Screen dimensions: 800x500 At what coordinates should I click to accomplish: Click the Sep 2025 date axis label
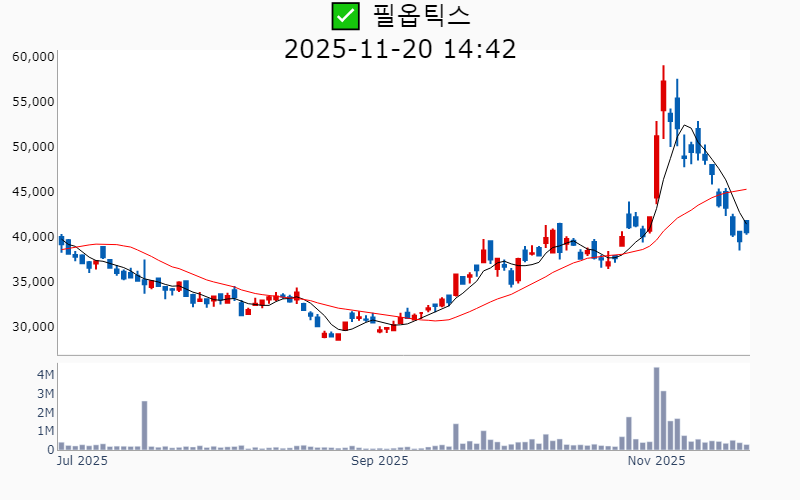[x=379, y=461]
